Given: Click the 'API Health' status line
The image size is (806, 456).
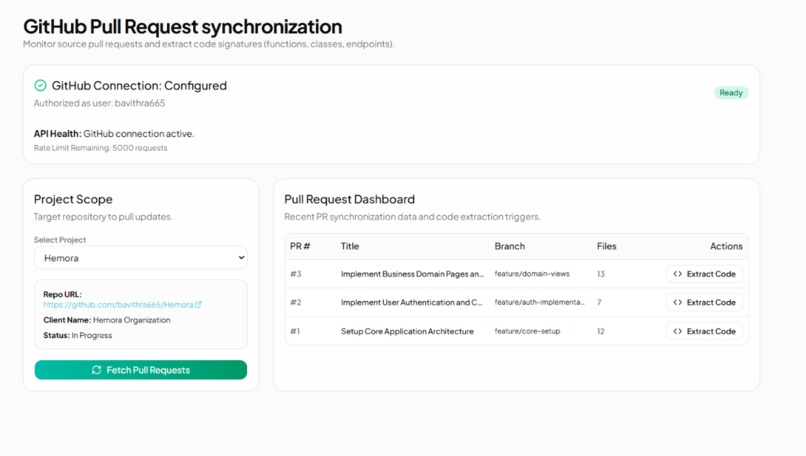Looking at the screenshot, I should [x=114, y=134].
